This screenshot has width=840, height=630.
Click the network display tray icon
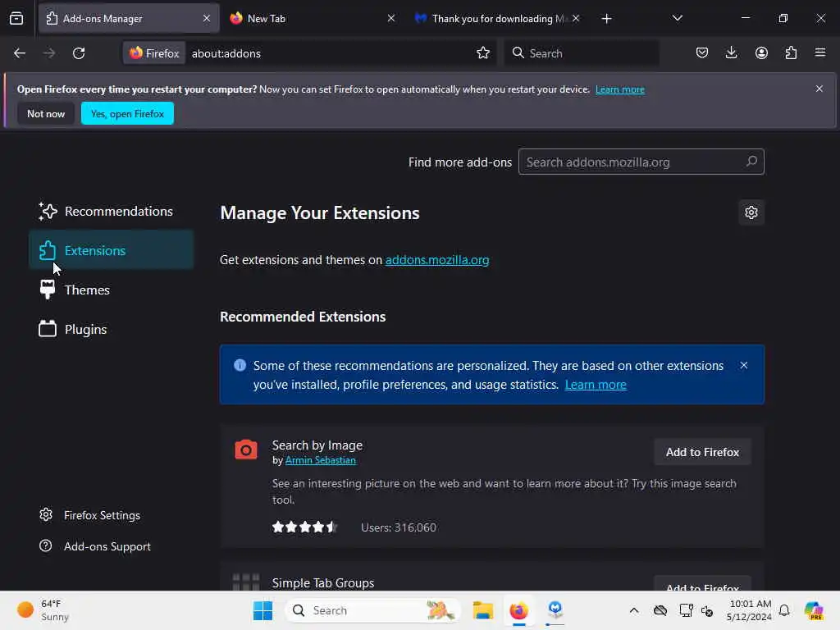pos(687,610)
